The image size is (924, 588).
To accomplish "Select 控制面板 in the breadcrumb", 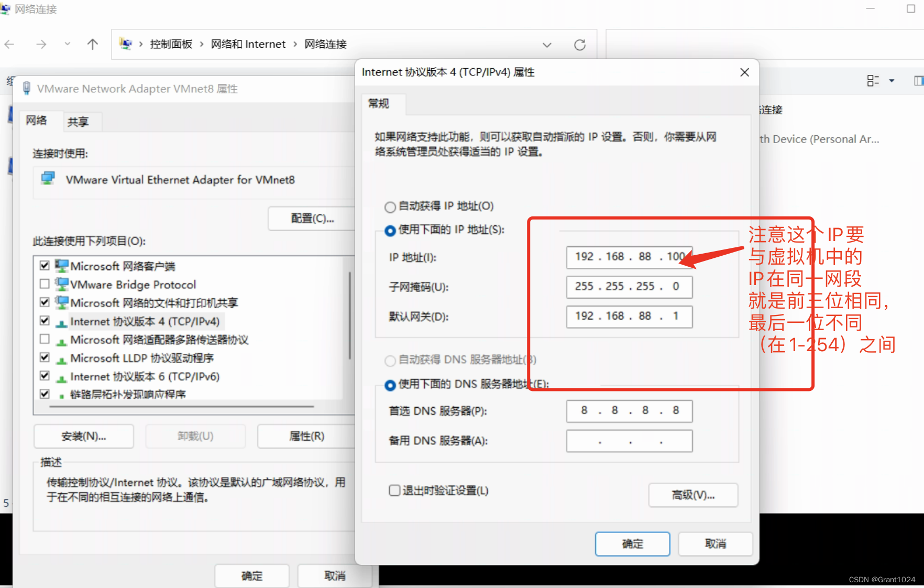I will click(171, 44).
